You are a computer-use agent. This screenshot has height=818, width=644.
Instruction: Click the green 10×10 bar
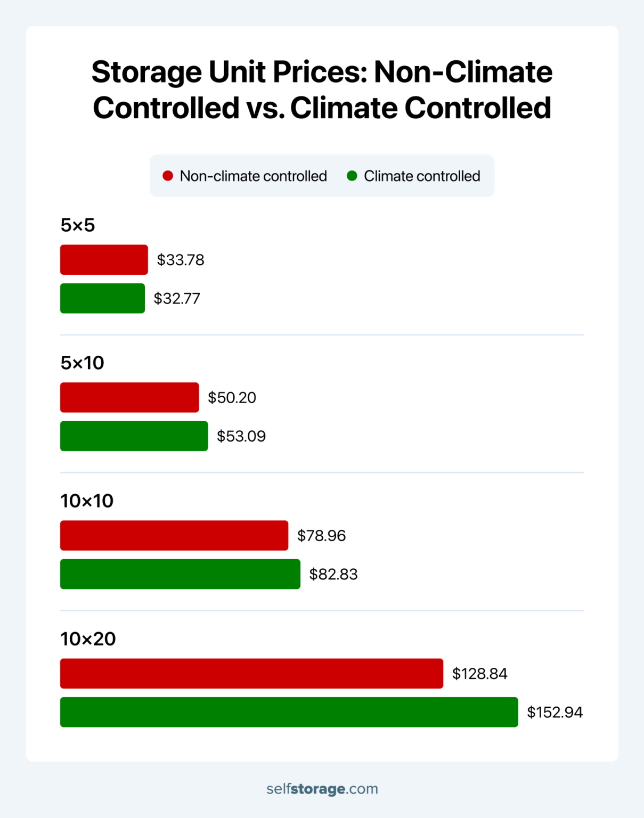pyautogui.click(x=180, y=574)
